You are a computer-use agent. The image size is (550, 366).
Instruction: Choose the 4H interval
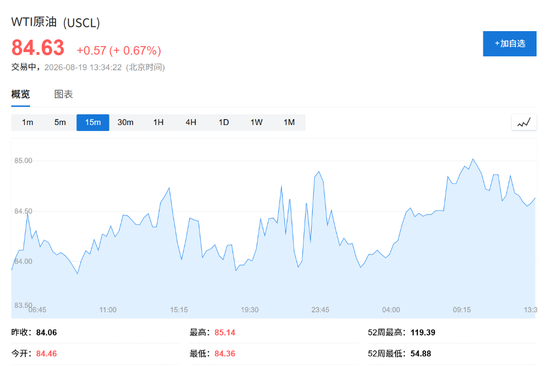coord(191,122)
